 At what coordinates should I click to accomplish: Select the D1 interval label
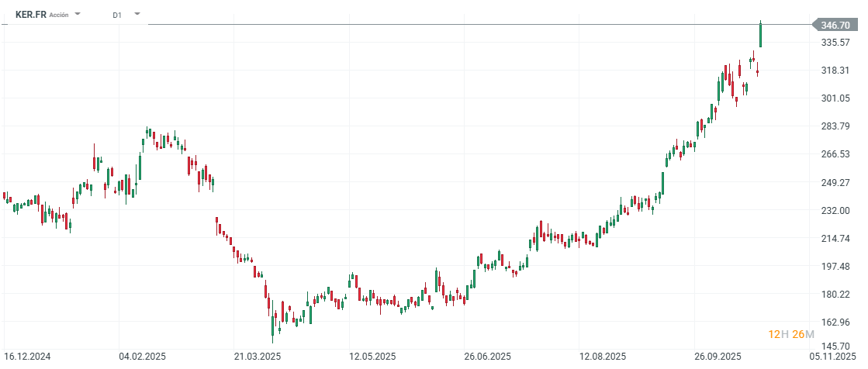(x=116, y=15)
